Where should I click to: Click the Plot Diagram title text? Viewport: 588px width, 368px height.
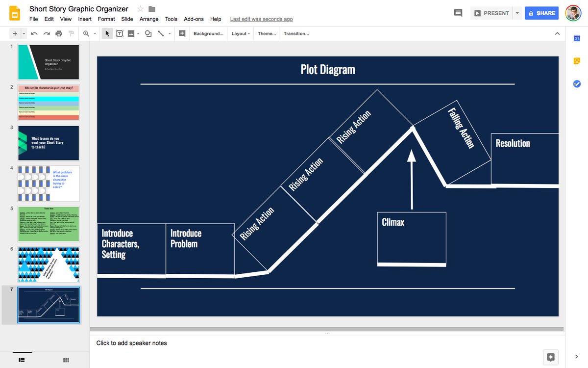[328, 69]
